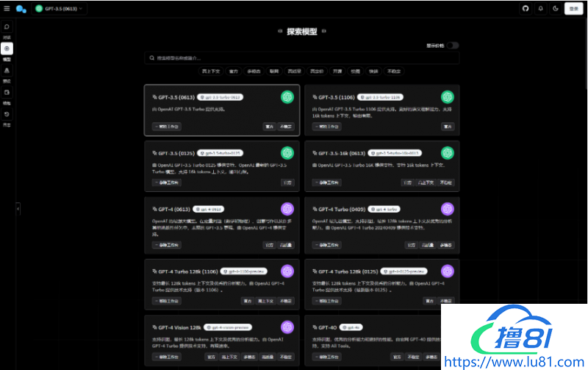This screenshot has height=370, width=588.
Task: Open the chat section in the left sidebar
Action: tap(7, 28)
